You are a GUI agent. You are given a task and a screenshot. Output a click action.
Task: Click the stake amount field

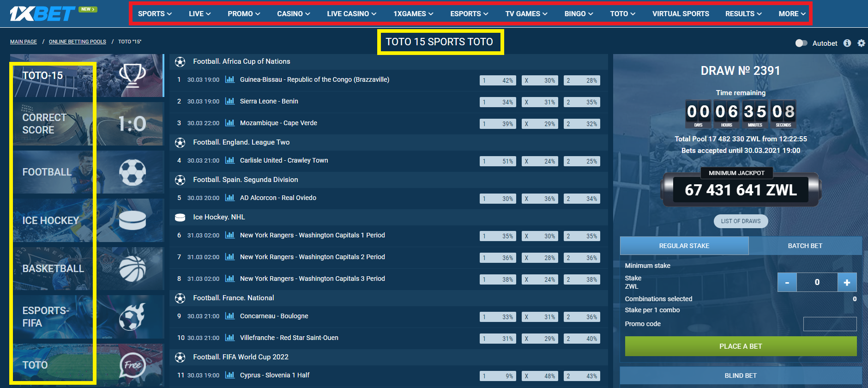[x=817, y=282]
